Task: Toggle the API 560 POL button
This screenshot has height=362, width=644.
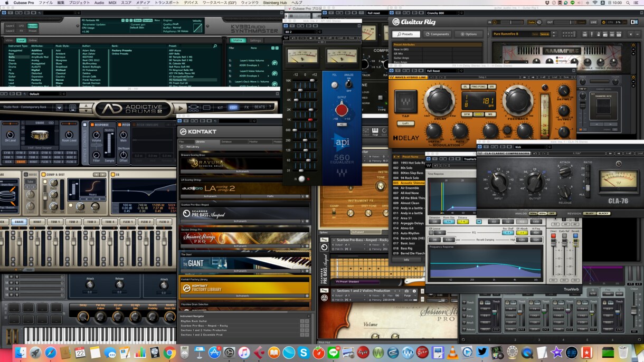Action: pos(334,84)
